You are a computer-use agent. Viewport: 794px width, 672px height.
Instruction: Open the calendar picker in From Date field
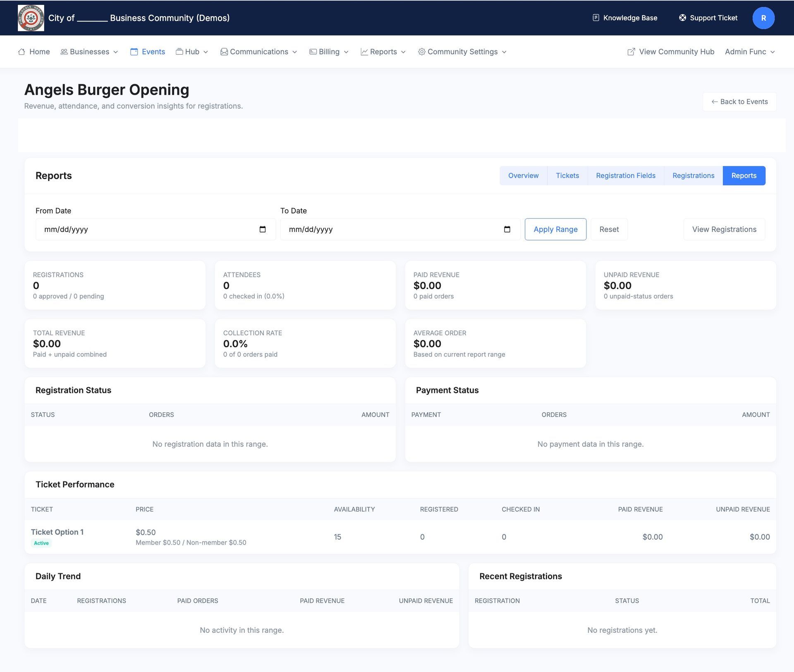263,229
